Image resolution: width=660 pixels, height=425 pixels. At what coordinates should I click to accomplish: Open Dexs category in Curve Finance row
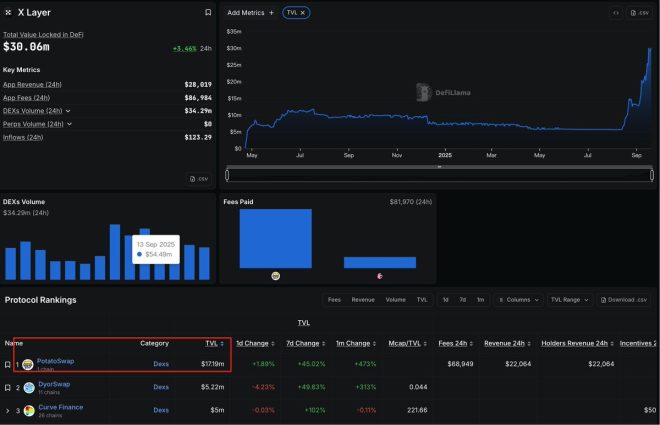161,410
